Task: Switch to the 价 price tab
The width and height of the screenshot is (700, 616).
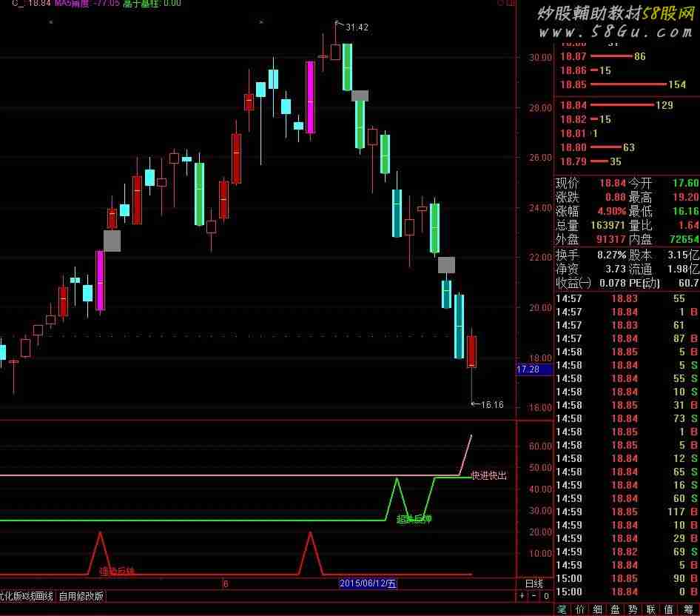Action: [x=580, y=609]
